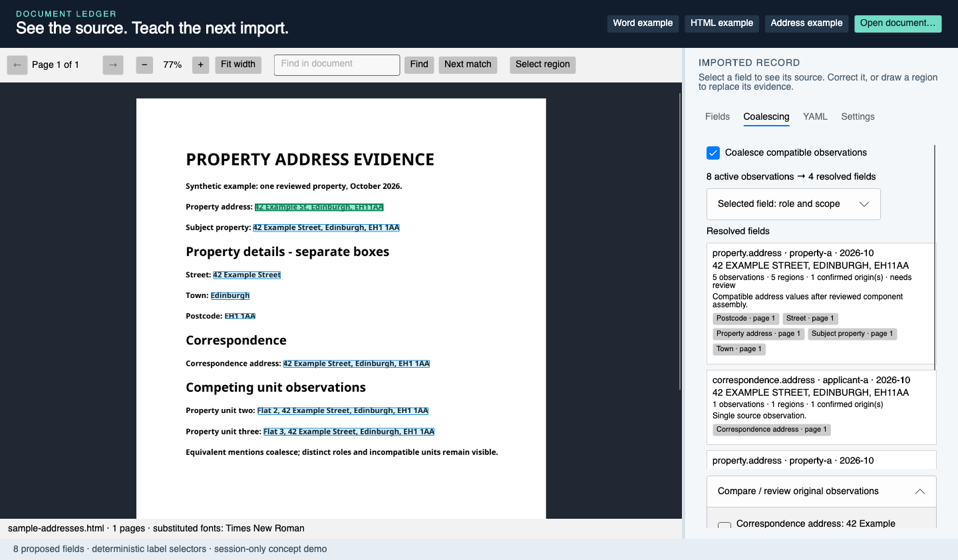Load the HTML example
This screenshot has width=958, height=560.
pyautogui.click(x=722, y=23)
